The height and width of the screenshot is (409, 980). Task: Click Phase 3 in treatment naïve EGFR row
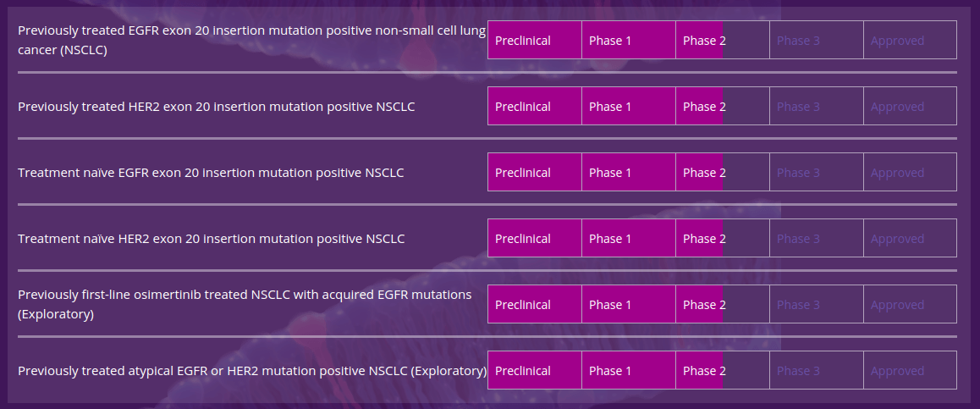(817, 172)
